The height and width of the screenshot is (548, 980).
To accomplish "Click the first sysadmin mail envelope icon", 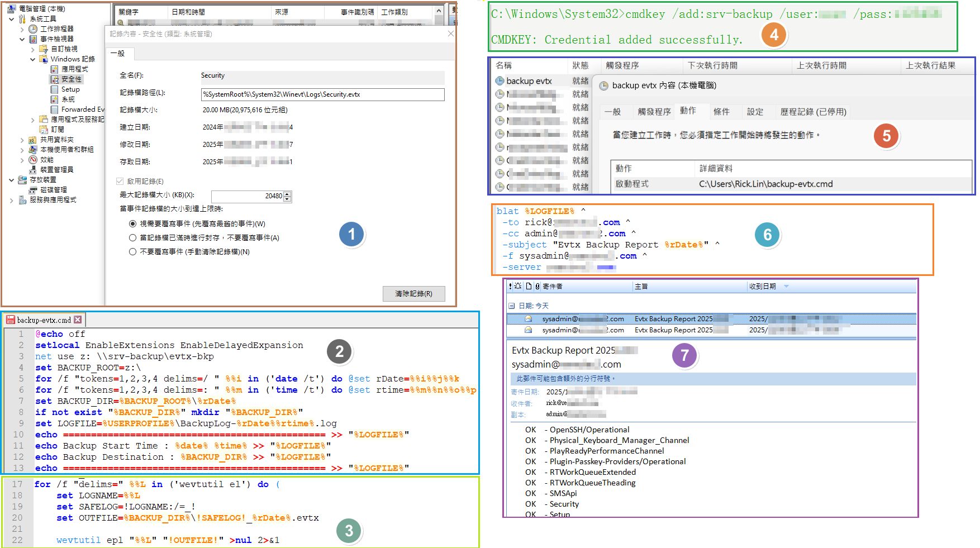I will click(528, 319).
